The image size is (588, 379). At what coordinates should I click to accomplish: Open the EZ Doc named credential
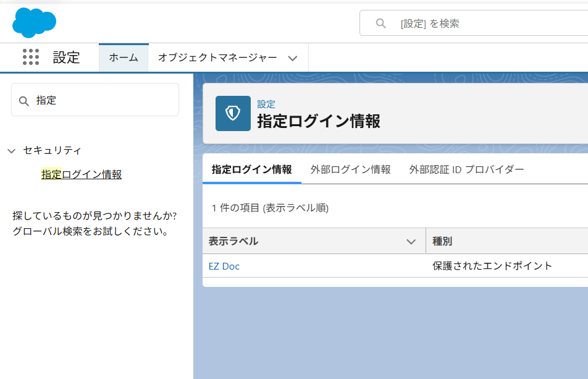click(x=224, y=266)
